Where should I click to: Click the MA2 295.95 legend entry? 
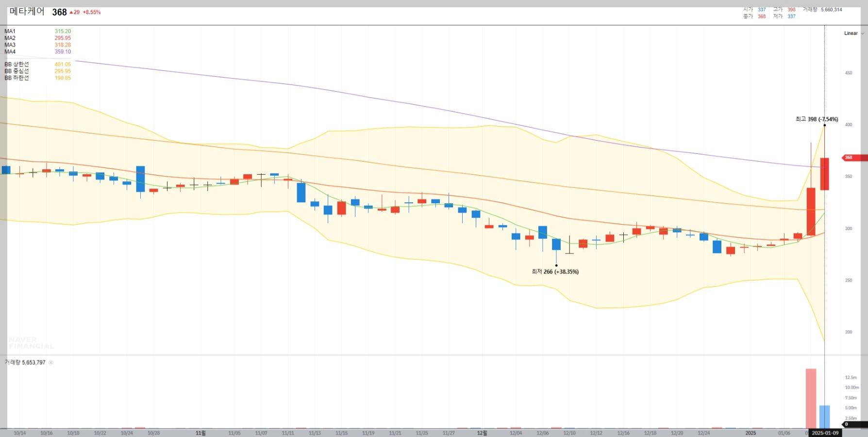point(37,38)
